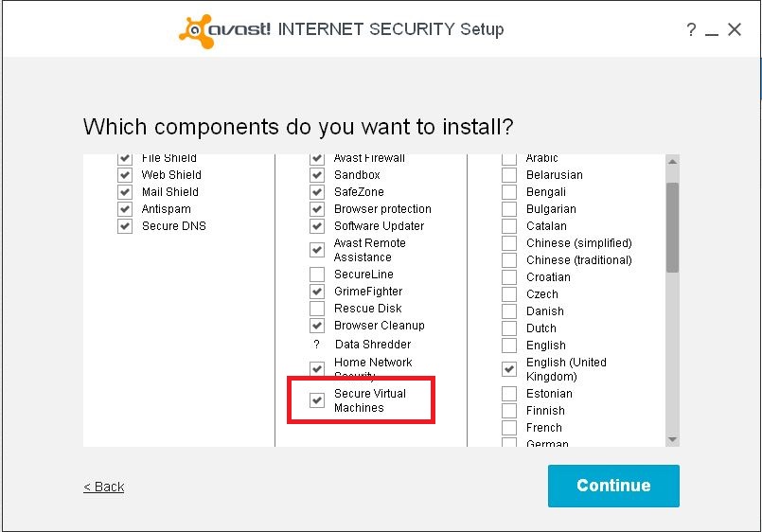Click scrollbar up arrow in language list
Image resolution: width=762 pixels, height=532 pixels.
(673, 161)
